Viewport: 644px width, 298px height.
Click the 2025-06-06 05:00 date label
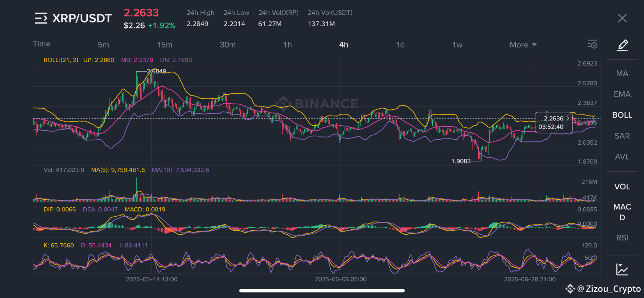coord(341,279)
